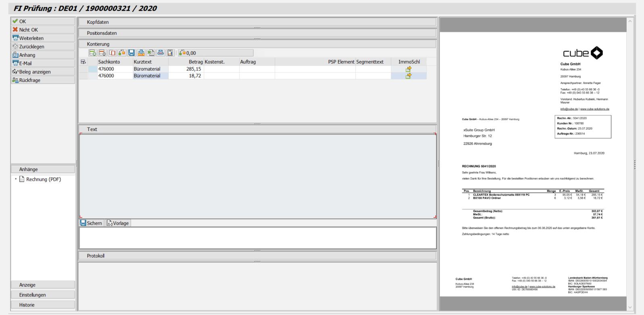Screen dimensions: 644x315
Task: Approve the invoice with the OK button
Action: (43, 21)
